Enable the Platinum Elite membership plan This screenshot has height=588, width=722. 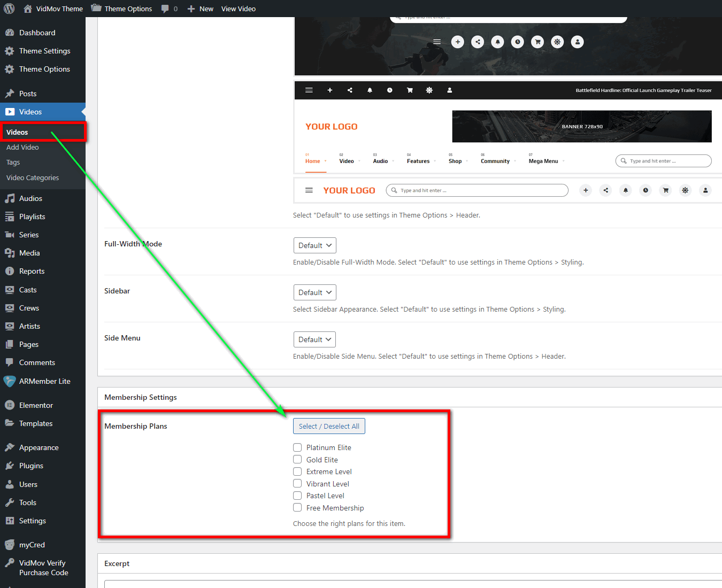coord(297,447)
